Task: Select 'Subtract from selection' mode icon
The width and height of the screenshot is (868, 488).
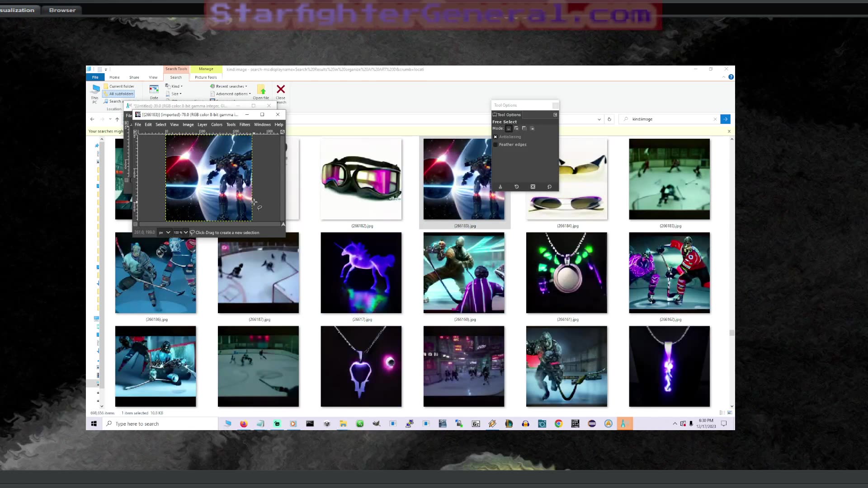Action: coord(524,128)
